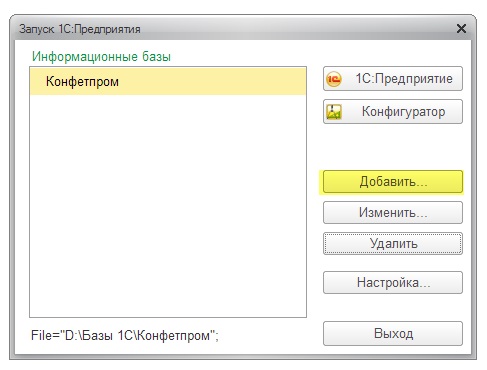This screenshot has height=370, width=487.
Task: Click the highlighted Добавить... button
Action: [x=393, y=182]
